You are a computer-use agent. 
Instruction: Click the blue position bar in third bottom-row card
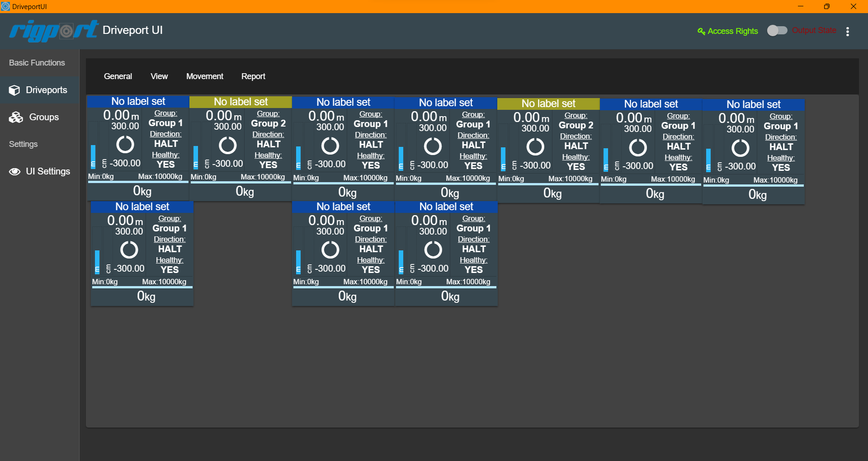(401, 262)
